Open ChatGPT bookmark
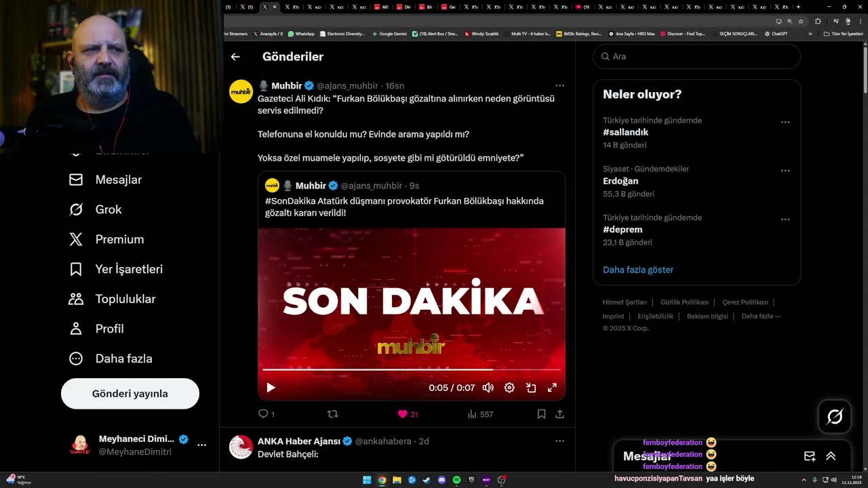Image resolution: width=868 pixels, height=488 pixels. click(776, 33)
